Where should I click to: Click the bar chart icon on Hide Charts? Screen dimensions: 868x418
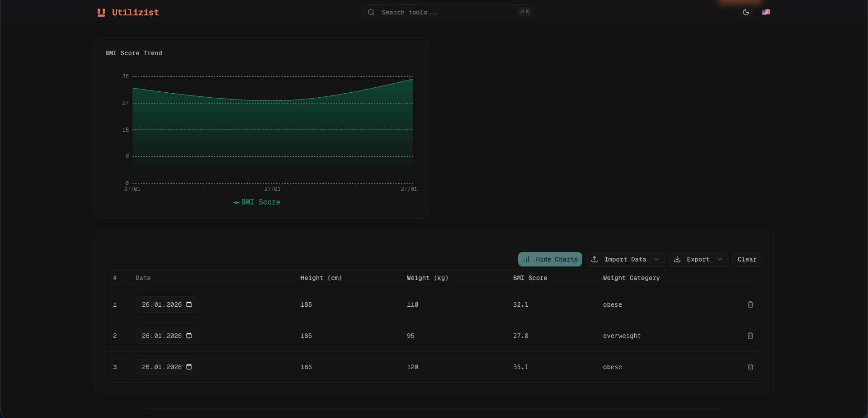(527, 259)
